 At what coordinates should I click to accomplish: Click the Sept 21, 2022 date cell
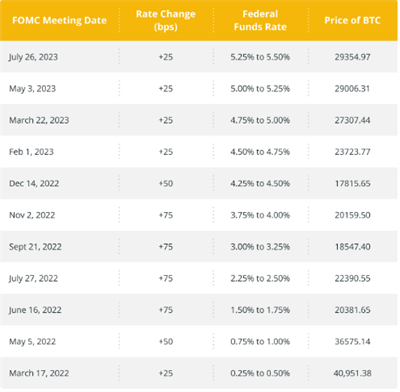tap(35, 247)
